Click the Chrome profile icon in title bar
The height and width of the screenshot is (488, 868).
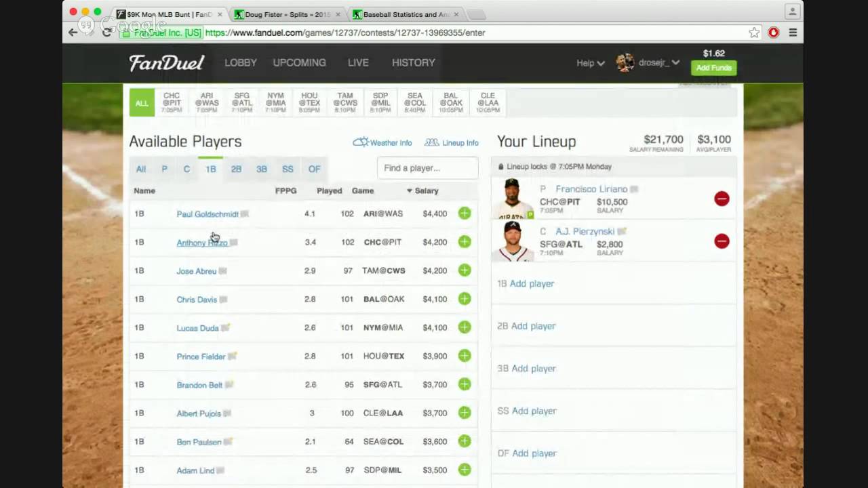point(792,12)
